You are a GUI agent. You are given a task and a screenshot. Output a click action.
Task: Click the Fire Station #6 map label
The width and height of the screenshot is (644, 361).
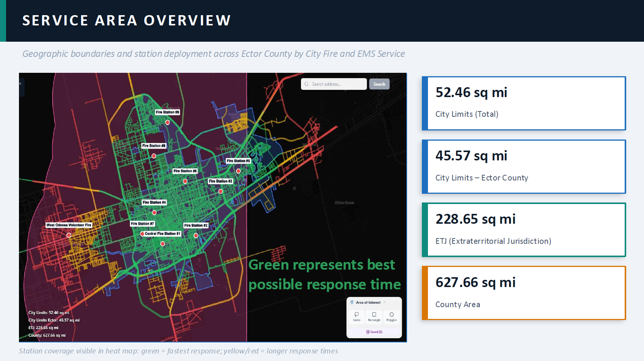(185, 171)
